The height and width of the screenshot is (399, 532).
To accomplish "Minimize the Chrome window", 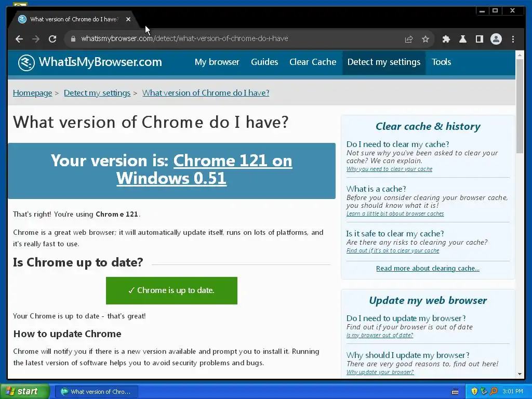I will [x=482, y=11].
